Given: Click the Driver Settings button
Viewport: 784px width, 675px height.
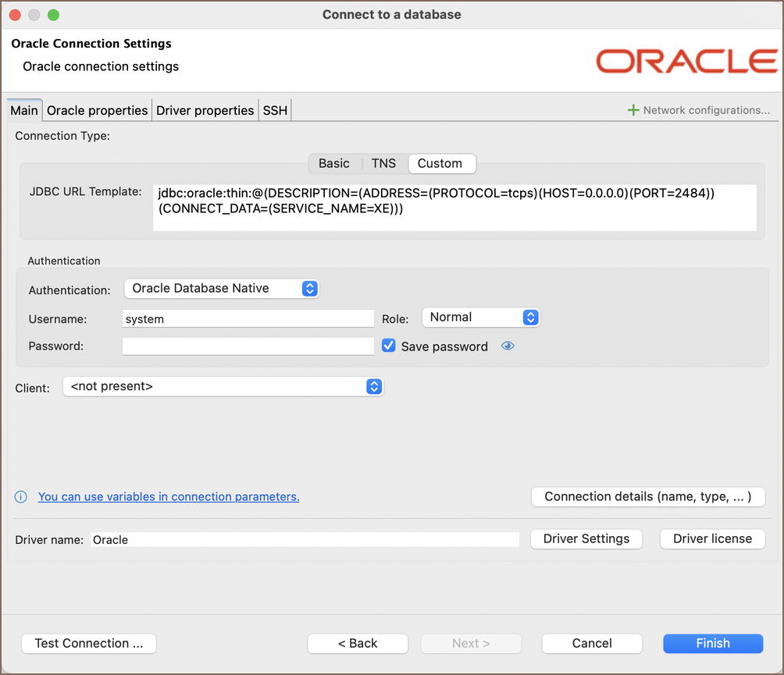Looking at the screenshot, I should 586,538.
